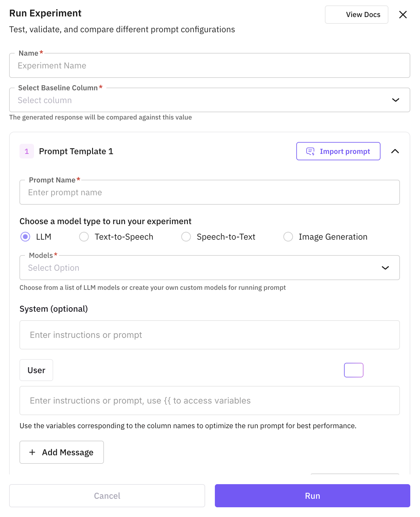
Task: Click the plus icon beside Add Message
Action: 32,452
